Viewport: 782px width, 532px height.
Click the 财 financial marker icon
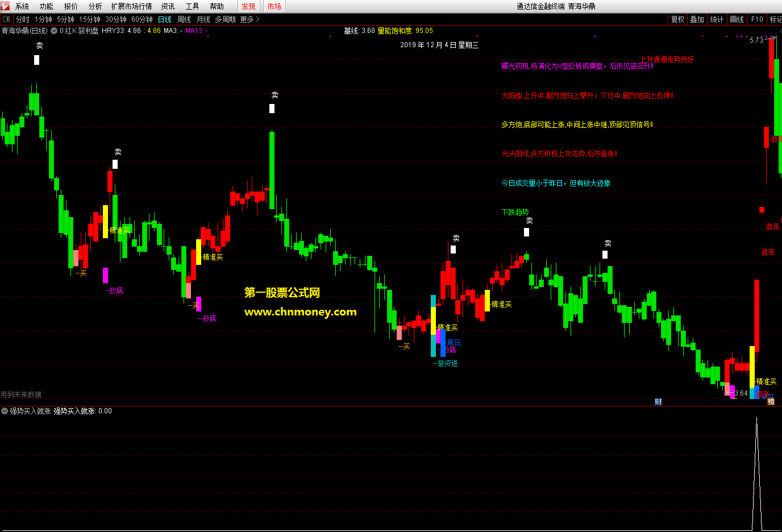[658, 402]
